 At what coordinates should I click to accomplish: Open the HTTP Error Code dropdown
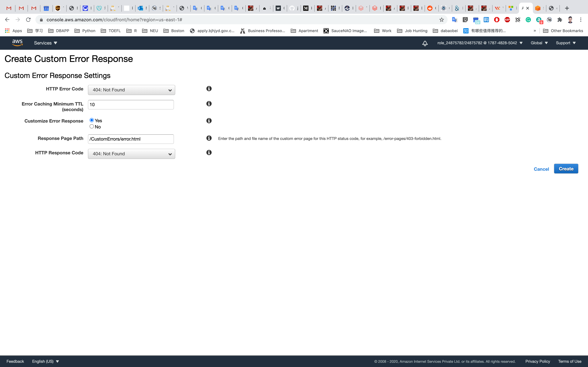pyautogui.click(x=131, y=90)
